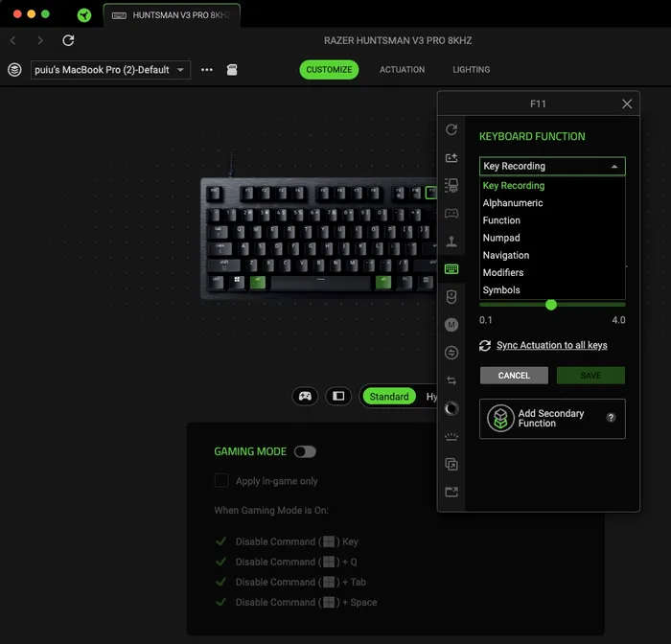Viewport: 671px width, 644px height.
Task: Select the Launch Program icon
Action: 451,464
